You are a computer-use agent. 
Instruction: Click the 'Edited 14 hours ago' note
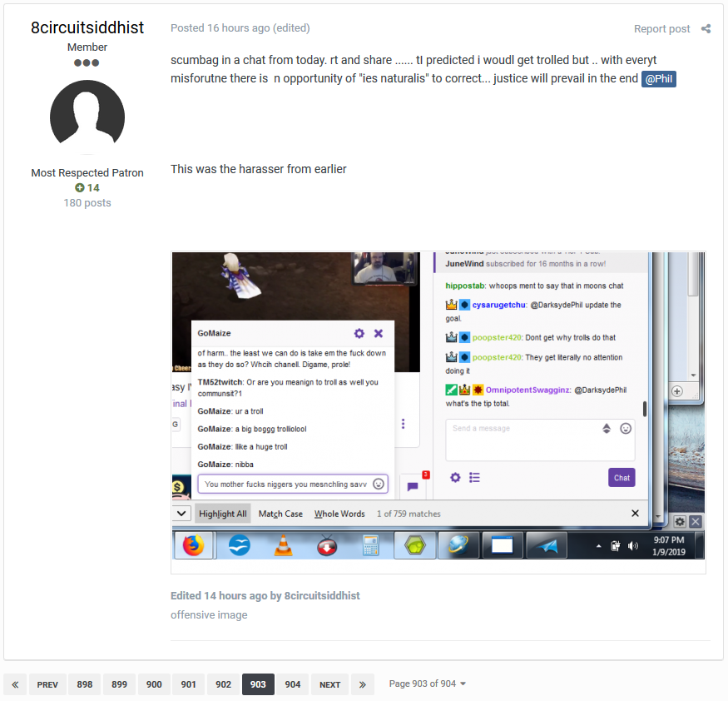(x=265, y=595)
